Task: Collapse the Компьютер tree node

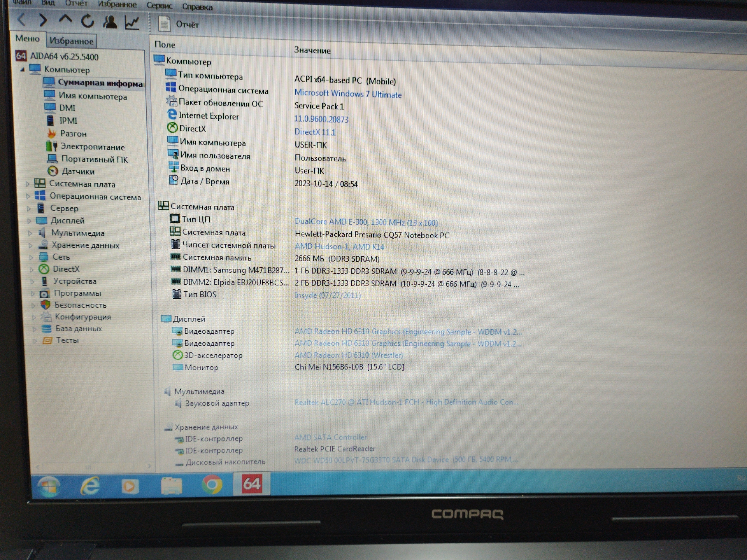Action: 22,69
